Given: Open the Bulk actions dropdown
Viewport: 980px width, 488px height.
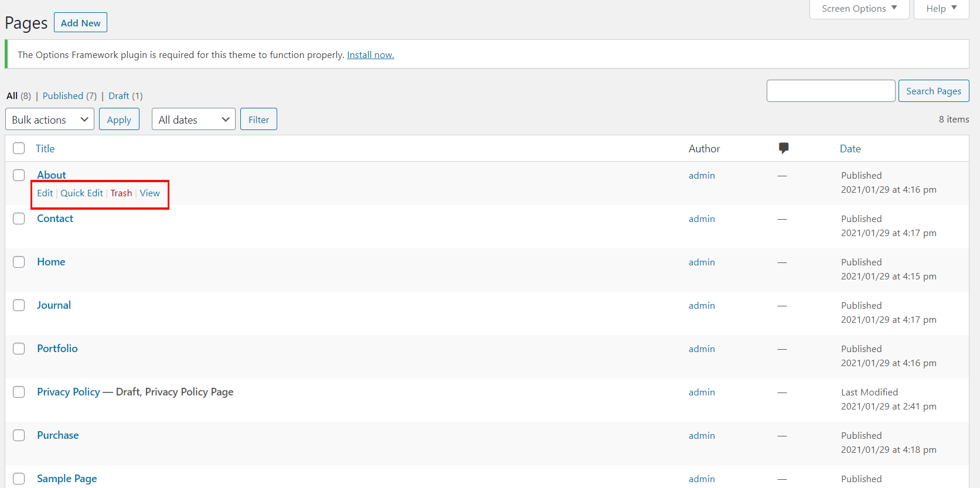Looking at the screenshot, I should coord(50,120).
